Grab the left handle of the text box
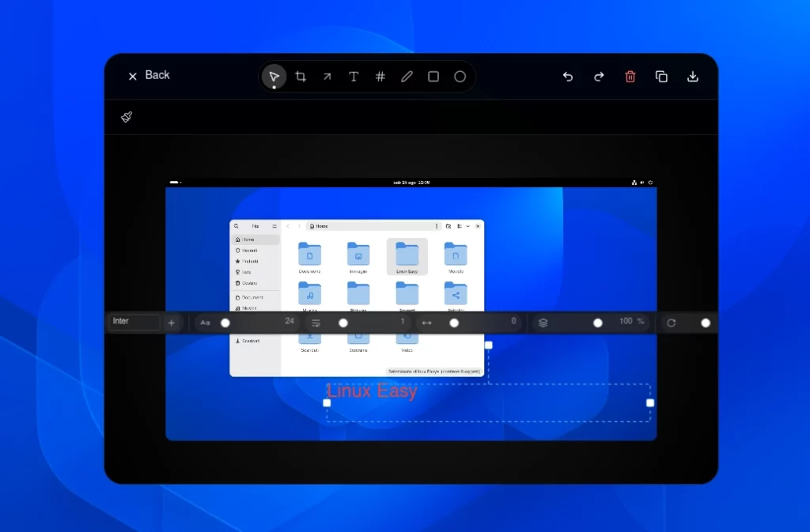 (327, 403)
